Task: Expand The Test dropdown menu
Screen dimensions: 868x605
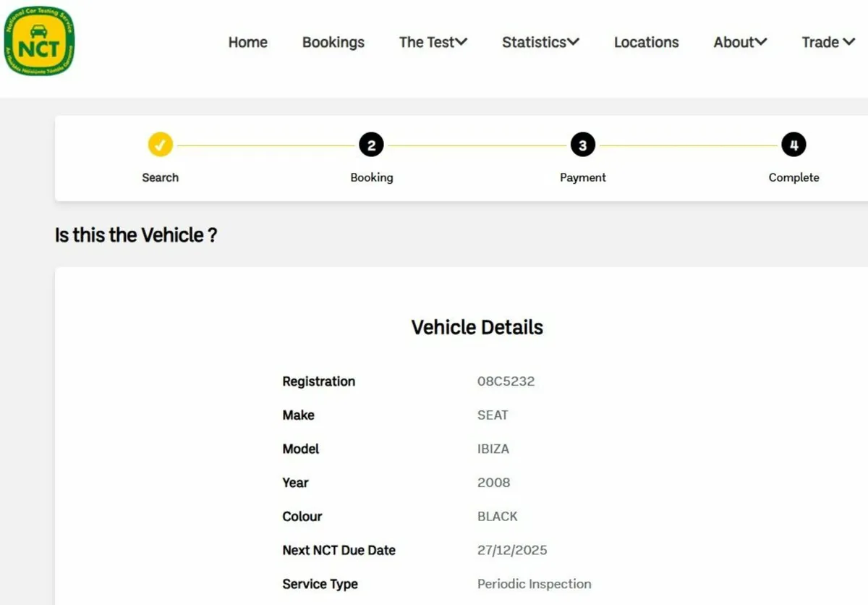Action: 433,43
